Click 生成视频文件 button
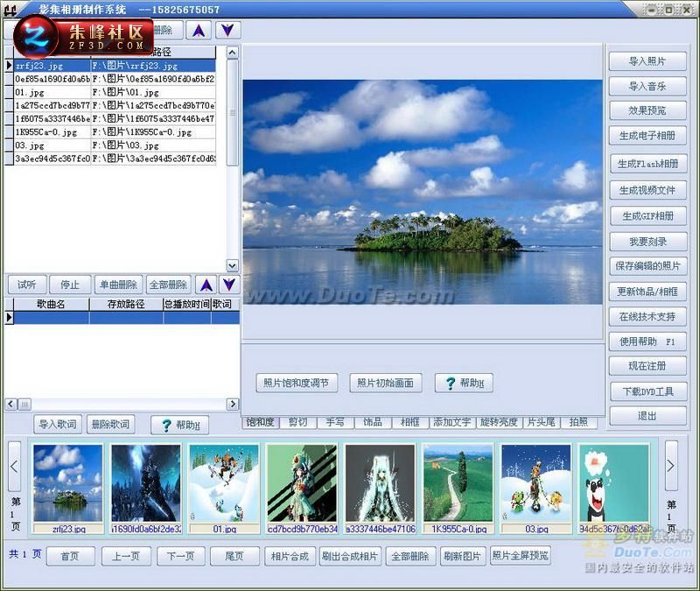The width and height of the screenshot is (700, 591). [x=647, y=190]
